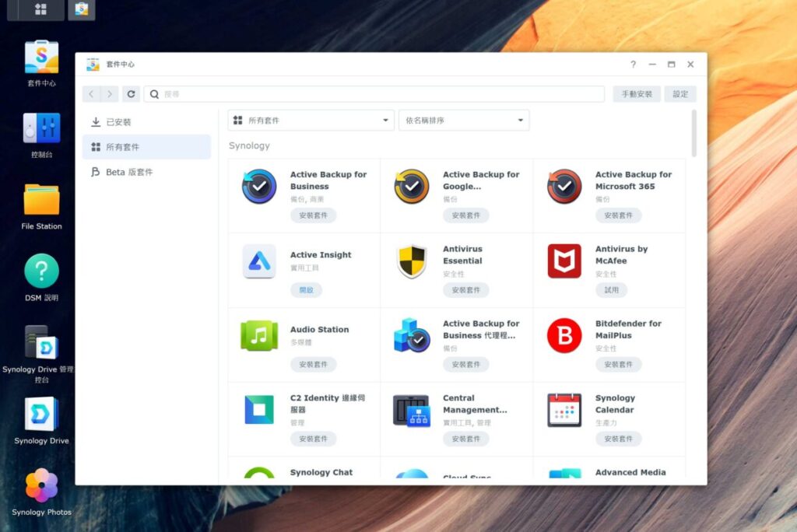Click the 設定 button
Image resolution: width=797 pixels, height=532 pixels.
point(680,94)
